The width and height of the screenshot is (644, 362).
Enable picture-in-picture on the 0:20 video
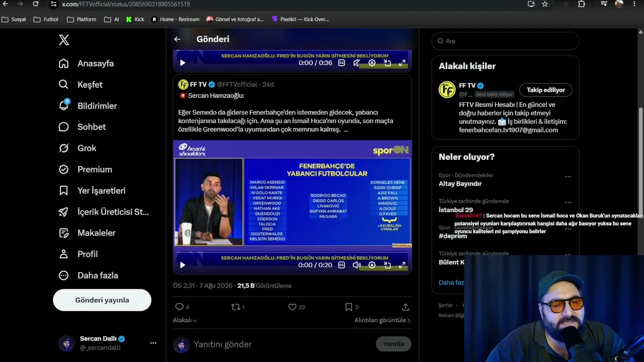(387, 265)
